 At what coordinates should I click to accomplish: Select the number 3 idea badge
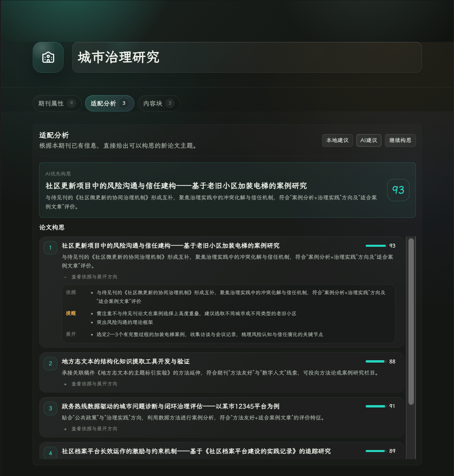50,408
